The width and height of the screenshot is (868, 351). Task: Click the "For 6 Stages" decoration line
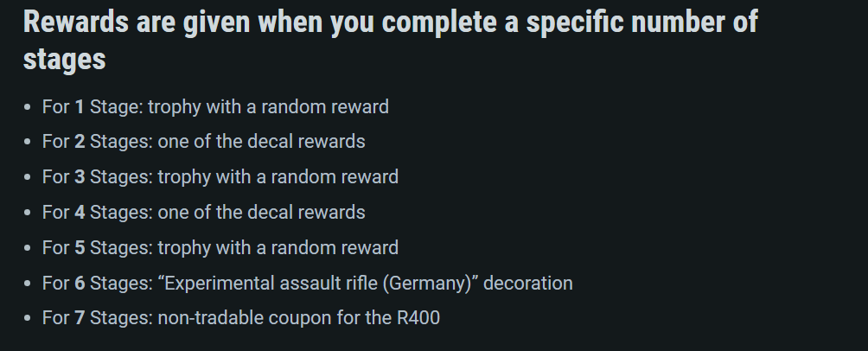point(307,284)
